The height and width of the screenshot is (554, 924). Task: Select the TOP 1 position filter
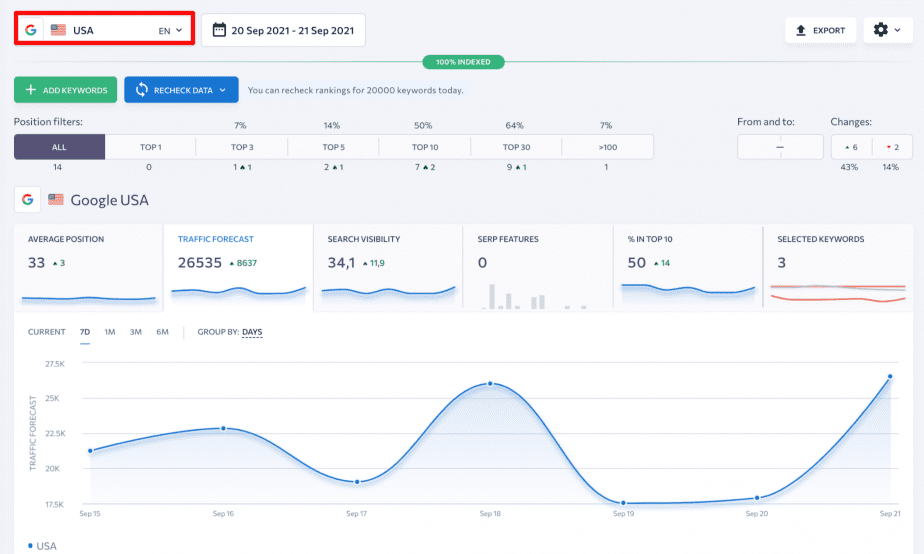point(150,147)
